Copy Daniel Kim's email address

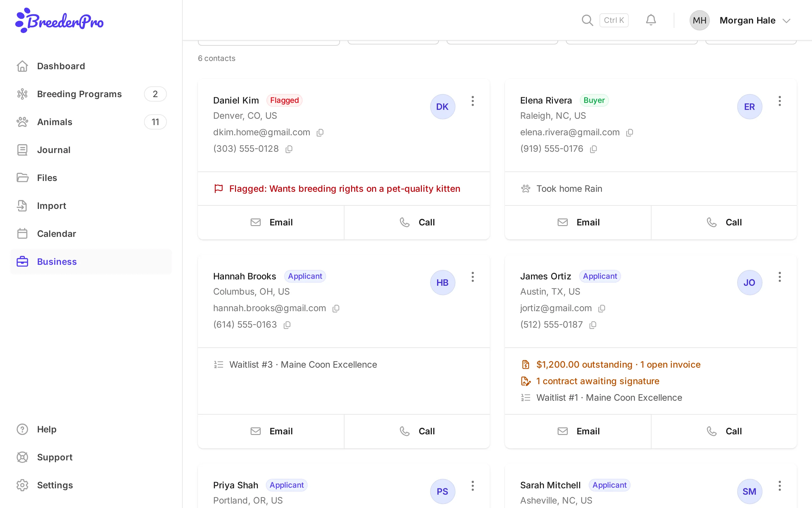pos(320,133)
